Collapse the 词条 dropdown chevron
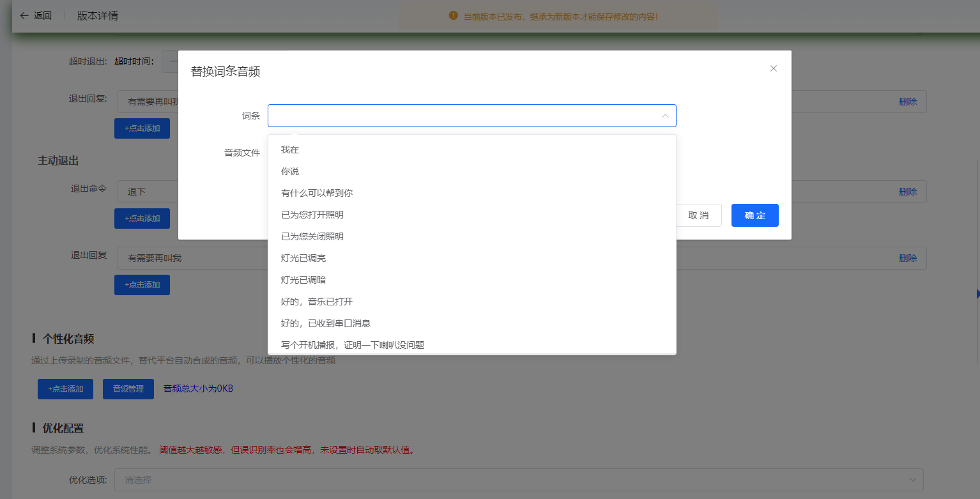 point(665,116)
